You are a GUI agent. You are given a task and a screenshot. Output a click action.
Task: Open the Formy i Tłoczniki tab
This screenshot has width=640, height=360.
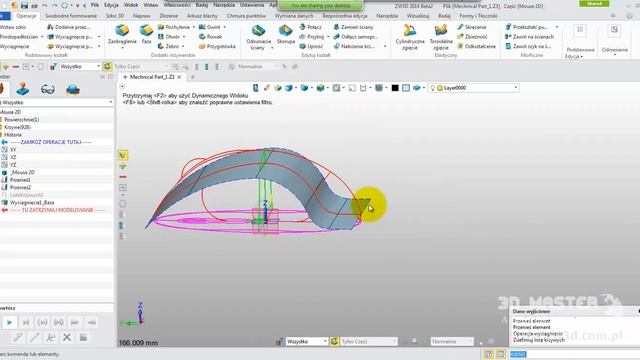click(478, 16)
